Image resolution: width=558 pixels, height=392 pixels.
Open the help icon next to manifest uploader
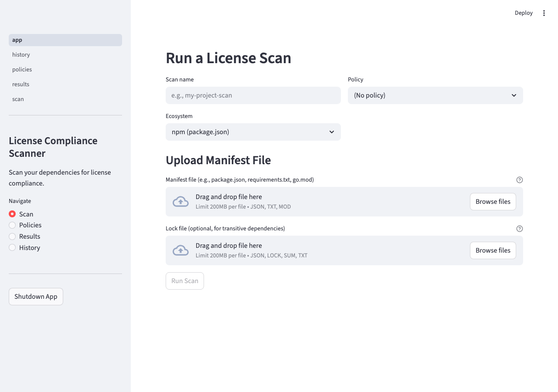coord(520,179)
